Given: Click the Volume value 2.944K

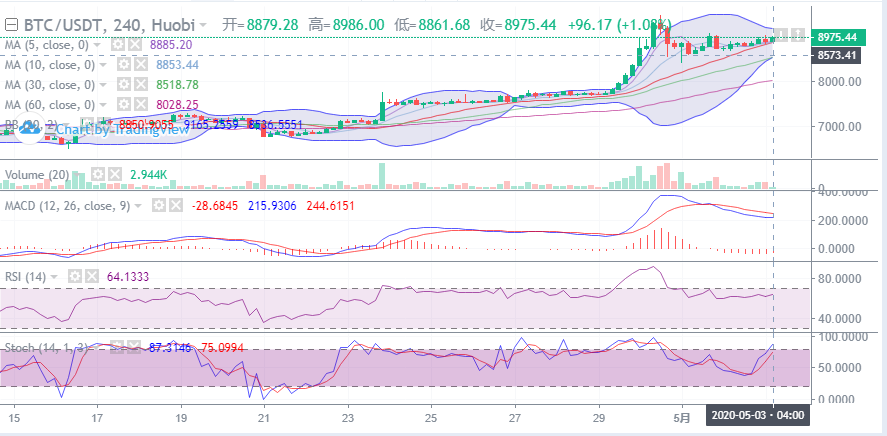Looking at the screenshot, I should click(x=148, y=174).
